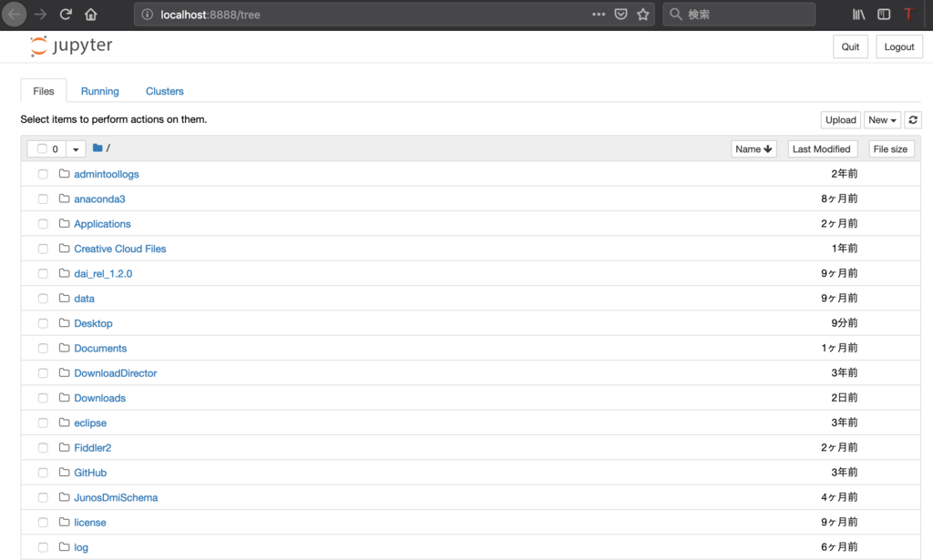
Task: Click the browser back arrow button
Action: [15, 15]
